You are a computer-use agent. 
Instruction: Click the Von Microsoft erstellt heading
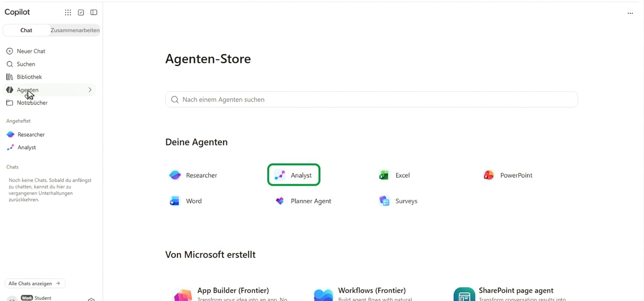(210, 254)
